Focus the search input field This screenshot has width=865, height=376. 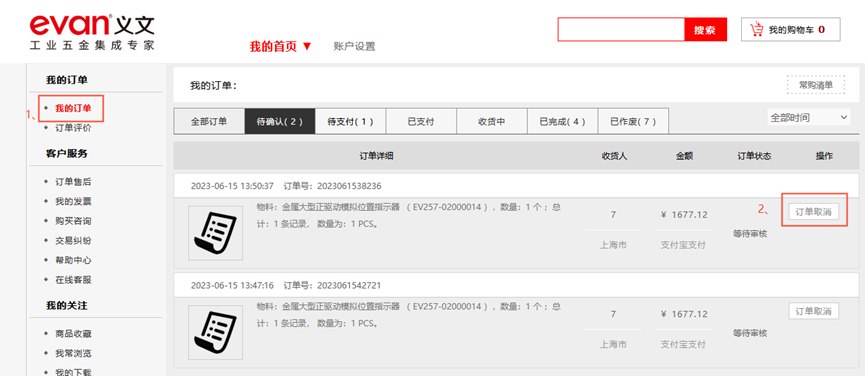tap(621, 30)
